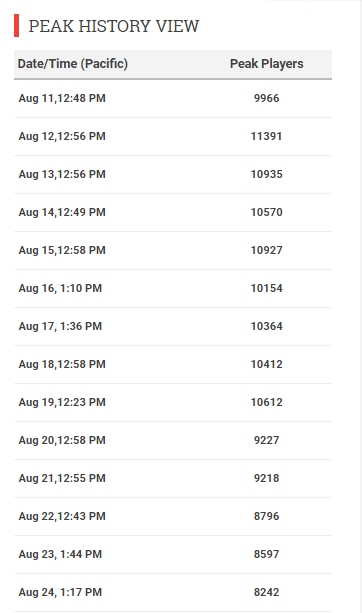Click peak players value 8597

click(267, 554)
